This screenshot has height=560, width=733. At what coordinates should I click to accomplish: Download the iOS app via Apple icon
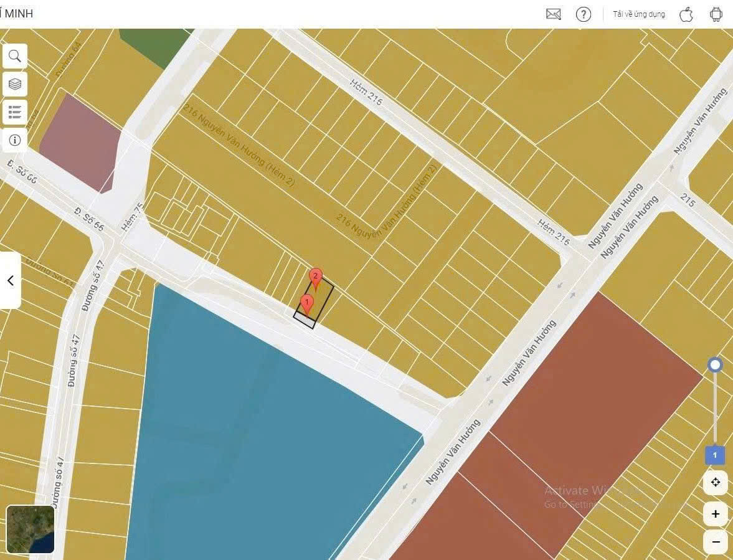(x=686, y=14)
